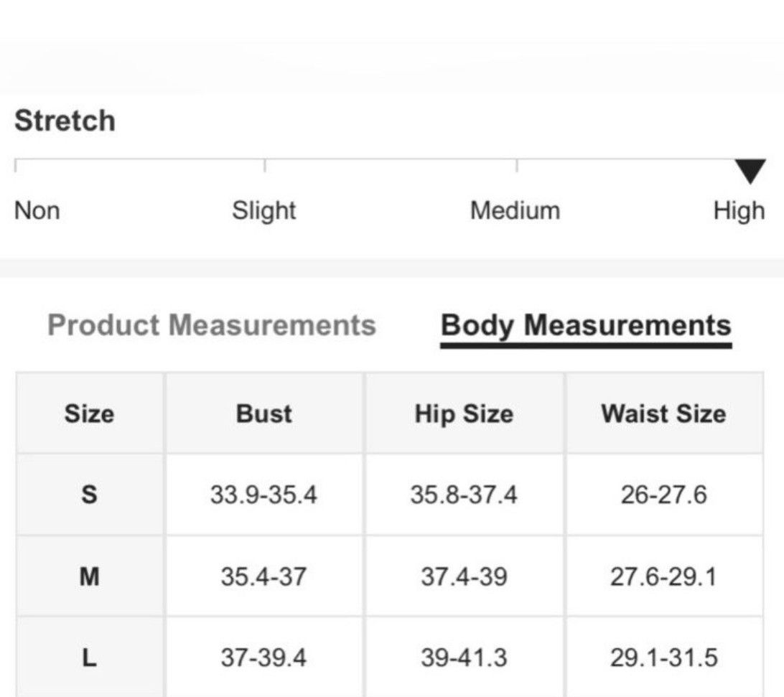Viewport: 784px width, 697px height.
Task: Click the Non stretch label
Action: [x=37, y=210]
